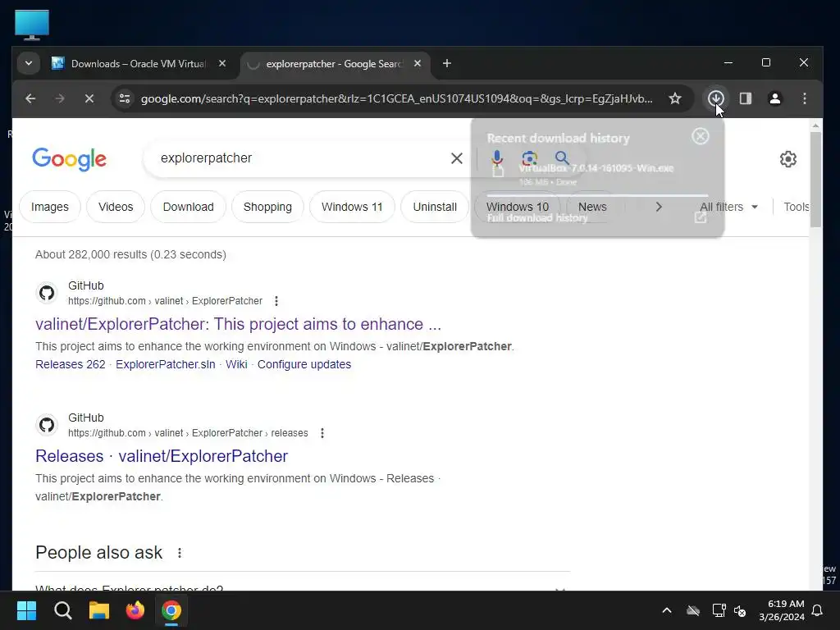Image resolution: width=840 pixels, height=630 pixels.
Task: Search by voice microphone icon
Action: (497, 158)
